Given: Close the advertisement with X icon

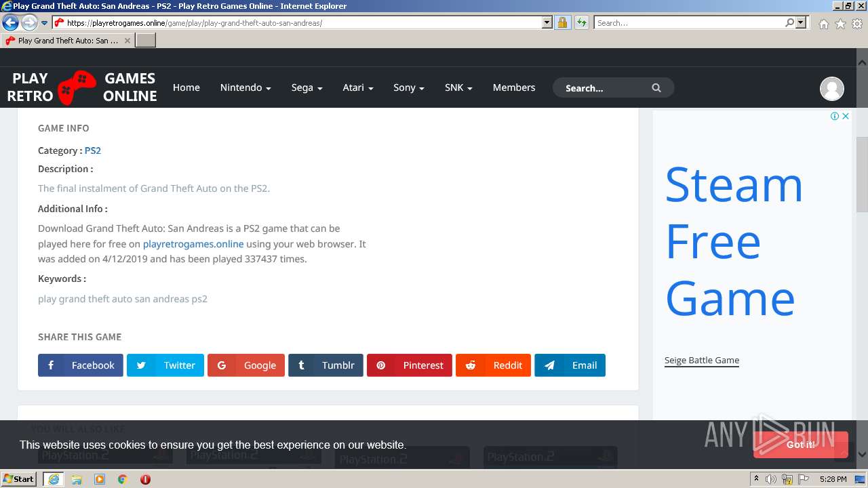Looking at the screenshot, I should click(x=846, y=116).
